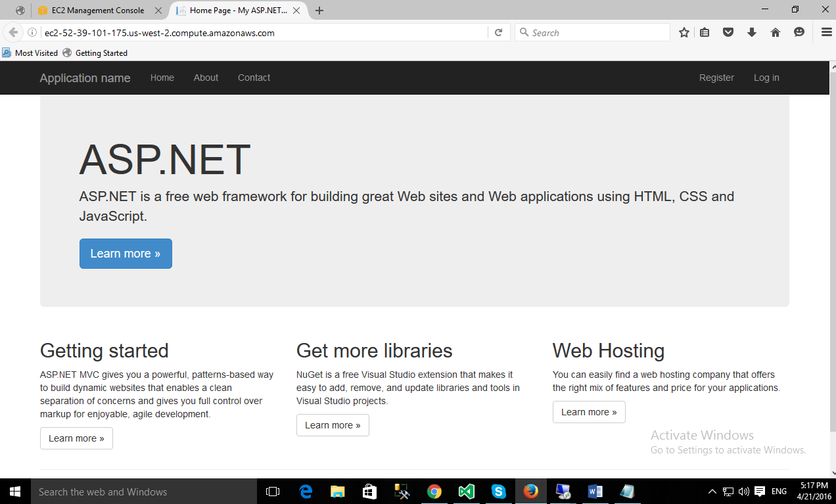Open the Register link
Viewport: 836px width, 504px height.
point(716,78)
